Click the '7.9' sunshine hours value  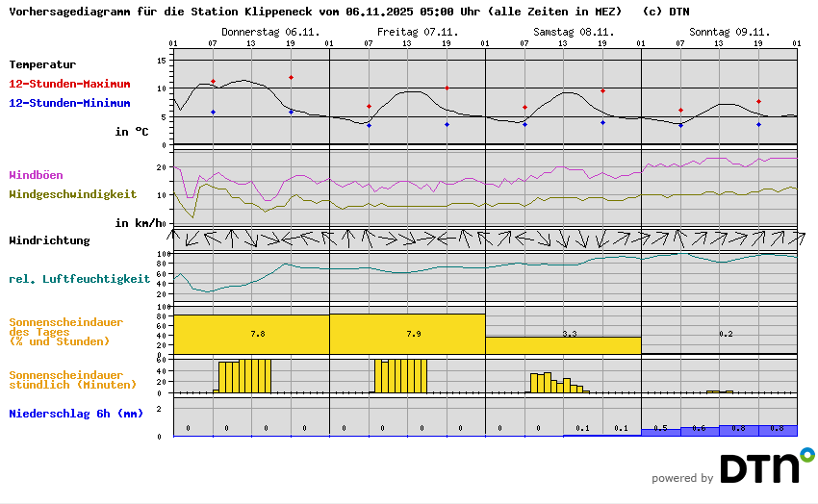click(414, 334)
